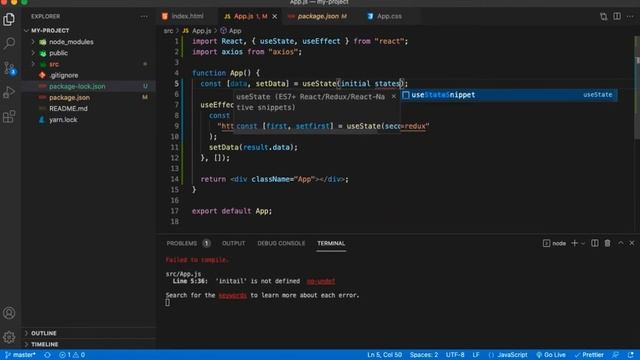This screenshot has width=640, height=360.
Task: Select the node terminal instance
Action: pyautogui.click(x=554, y=243)
